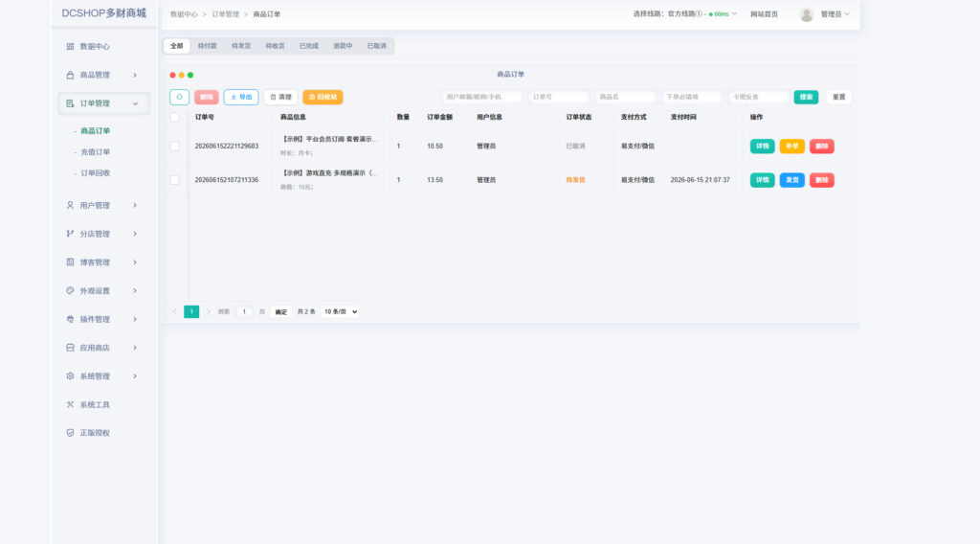
Task: Click the refresh icon button in table toolbar
Action: pyautogui.click(x=179, y=97)
